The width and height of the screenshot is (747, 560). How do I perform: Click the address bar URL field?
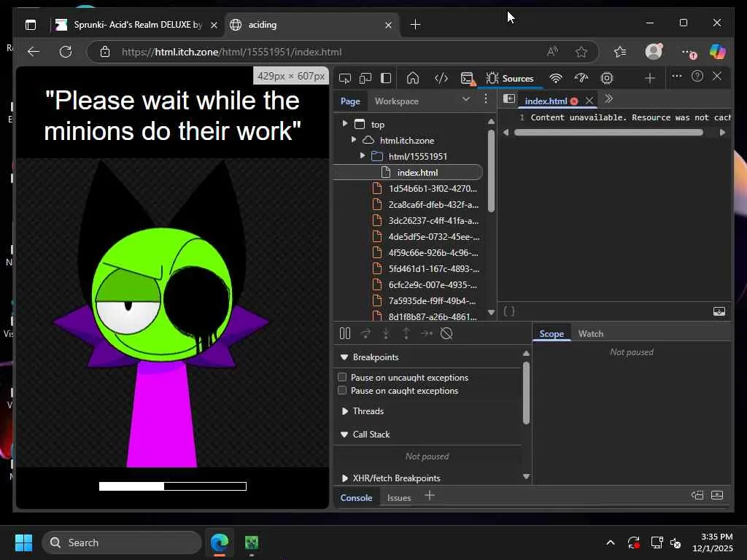342,52
